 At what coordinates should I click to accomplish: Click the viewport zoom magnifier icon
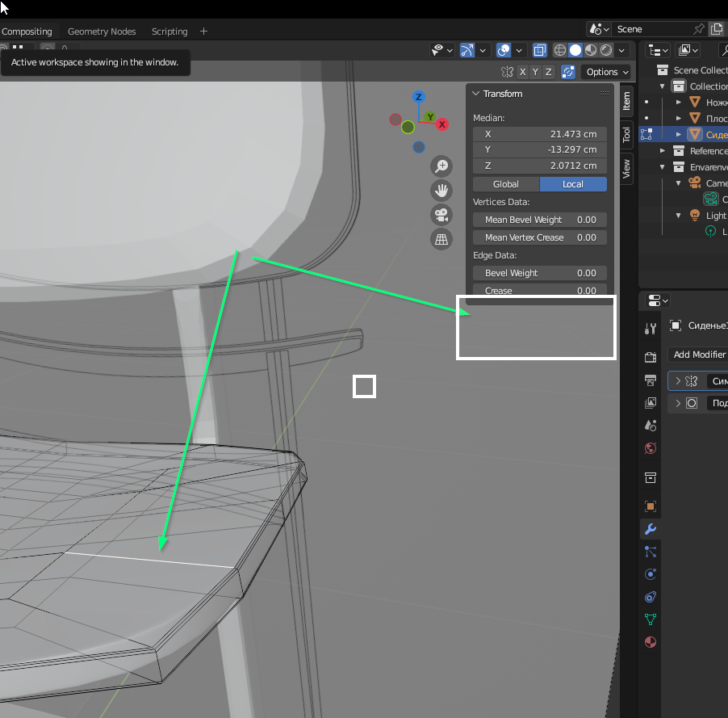tap(441, 166)
